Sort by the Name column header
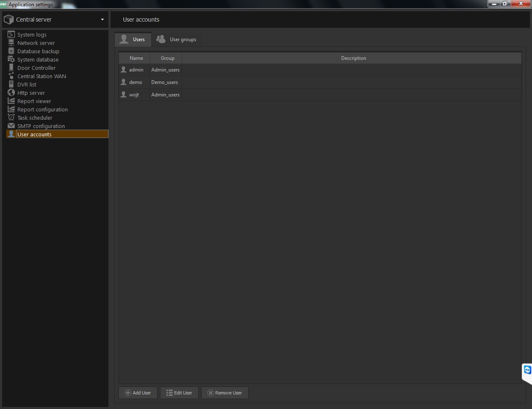 tap(136, 58)
